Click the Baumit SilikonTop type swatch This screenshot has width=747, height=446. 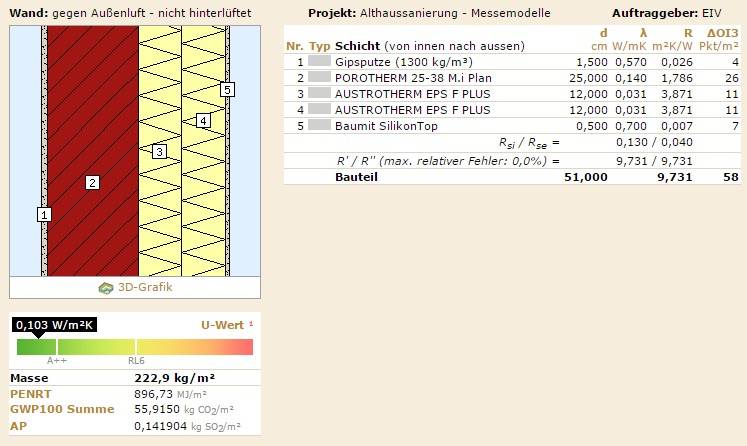pyautogui.click(x=319, y=125)
